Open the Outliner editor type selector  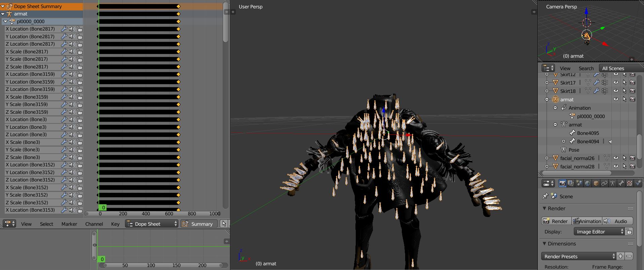[548, 68]
